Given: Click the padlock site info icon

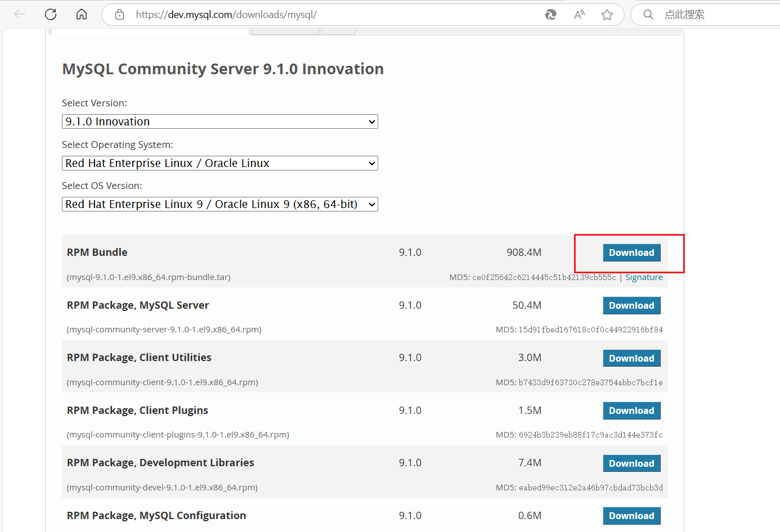Looking at the screenshot, I should 119,15.
